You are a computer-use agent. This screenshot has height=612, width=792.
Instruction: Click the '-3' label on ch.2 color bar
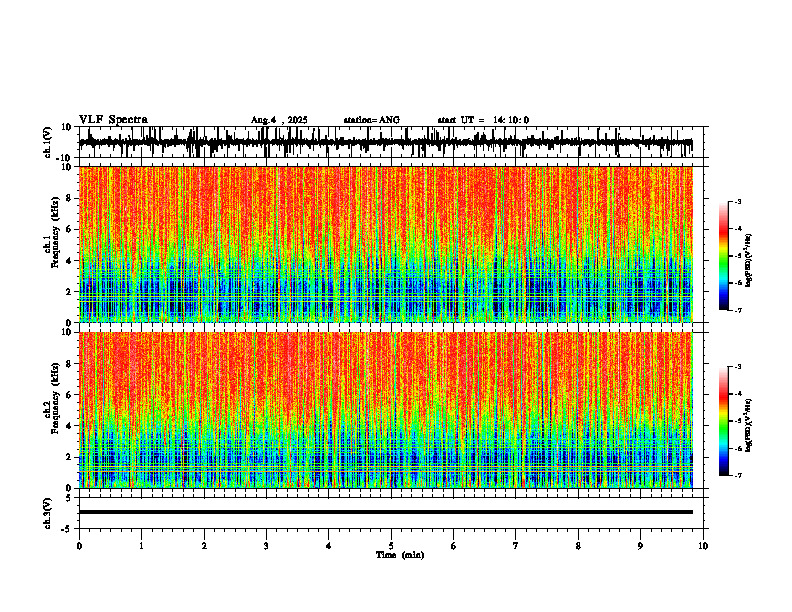738,367
